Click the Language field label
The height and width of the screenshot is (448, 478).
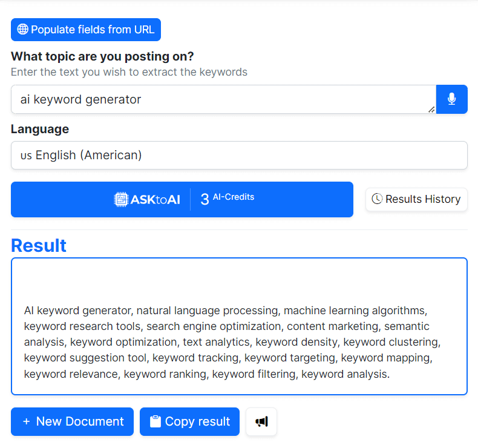40,129
